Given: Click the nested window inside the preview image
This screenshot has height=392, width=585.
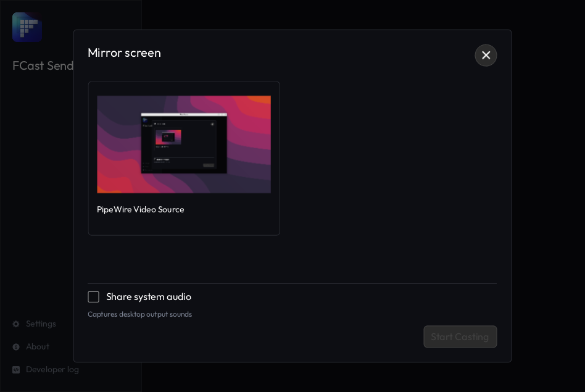Looking at the screenshot, I should [184, 143].
